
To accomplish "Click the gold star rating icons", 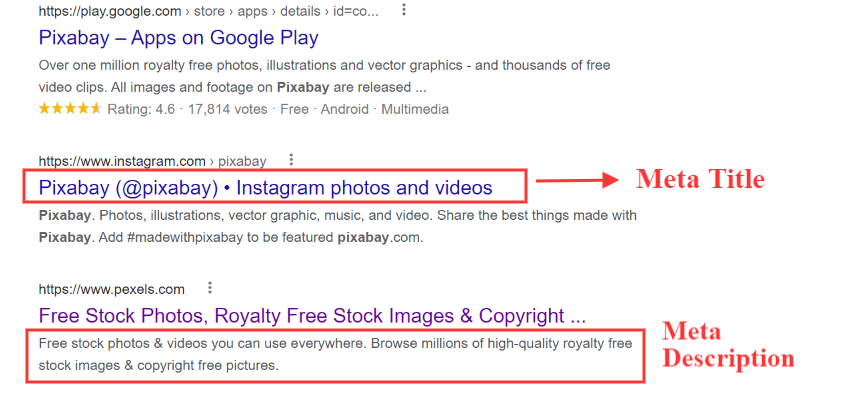I will pyautogui.click(x=70, y=109).
